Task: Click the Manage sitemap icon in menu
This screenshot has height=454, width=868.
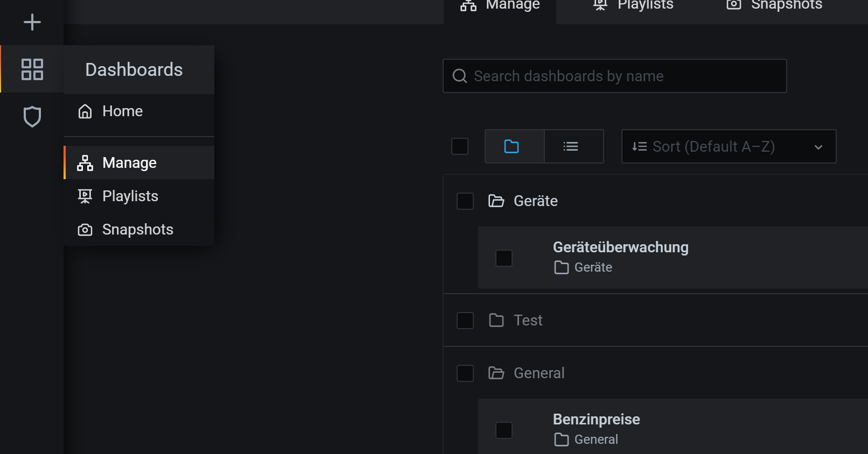Action: [85, 163]
